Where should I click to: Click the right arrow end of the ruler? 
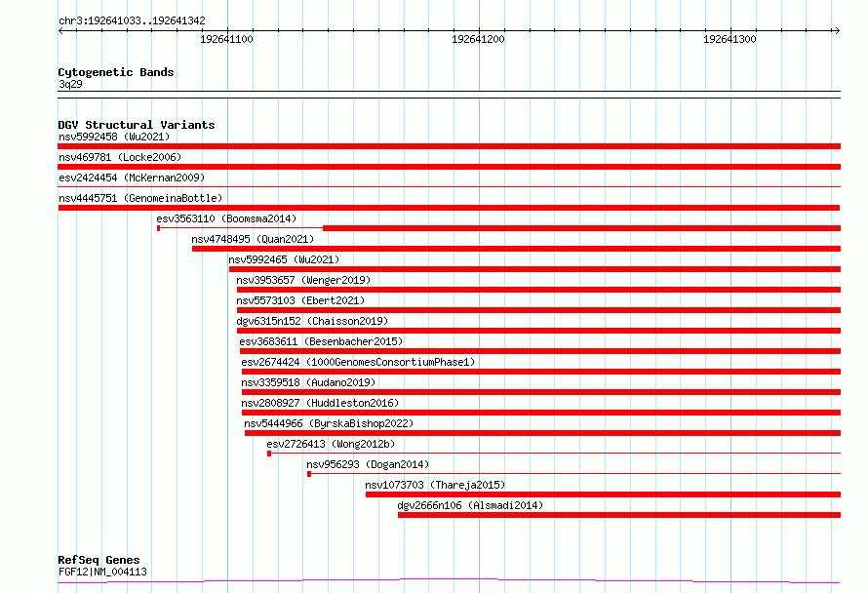click(837, 31)
